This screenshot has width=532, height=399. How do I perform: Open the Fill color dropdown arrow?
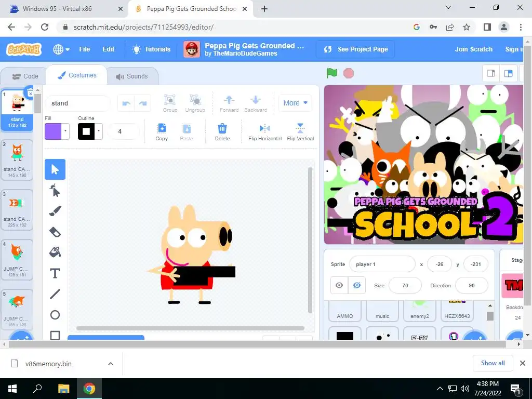pyautogui.click(x=65, y=131)
